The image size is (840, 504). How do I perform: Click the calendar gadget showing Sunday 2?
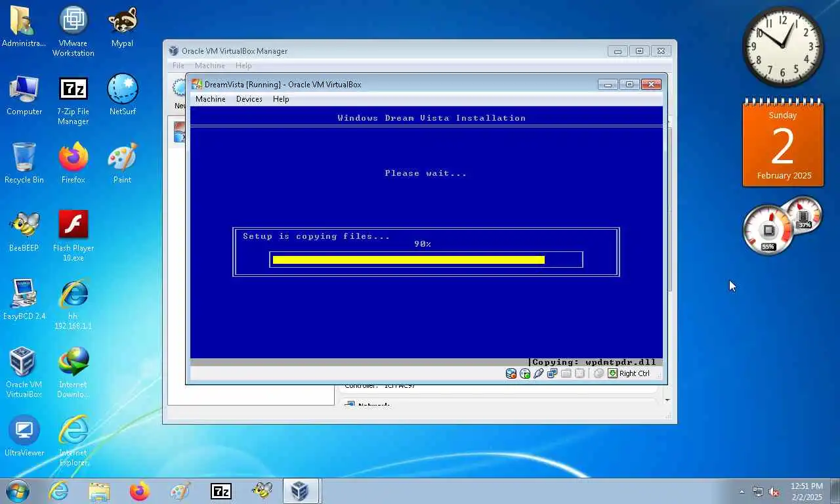(x=783, y=143)
